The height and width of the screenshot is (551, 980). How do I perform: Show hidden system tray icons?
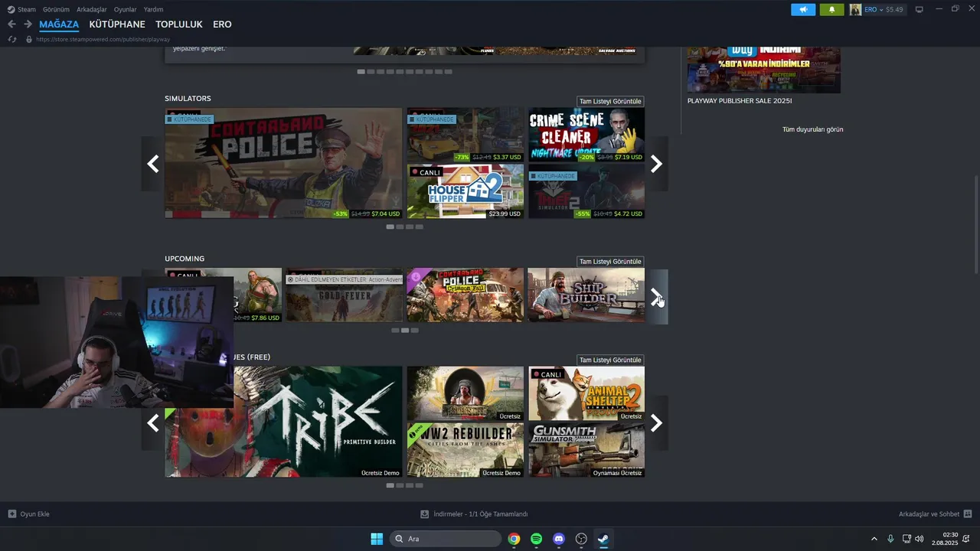pos(874,539)
